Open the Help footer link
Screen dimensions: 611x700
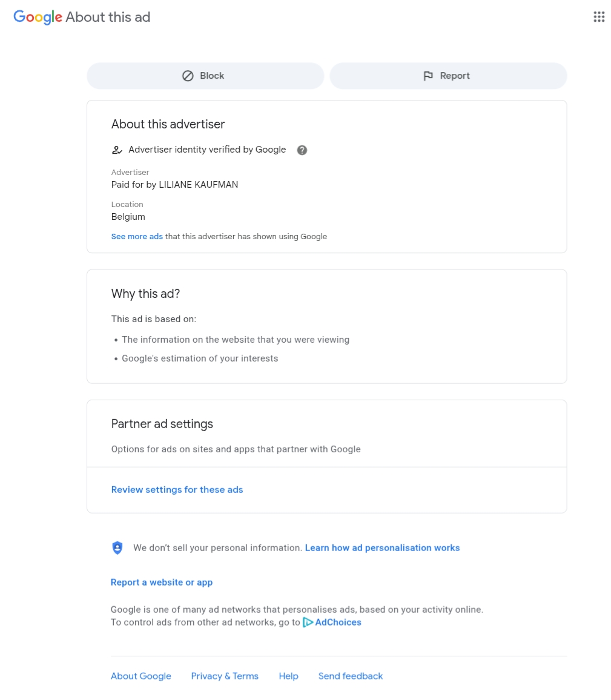[288, 676]
